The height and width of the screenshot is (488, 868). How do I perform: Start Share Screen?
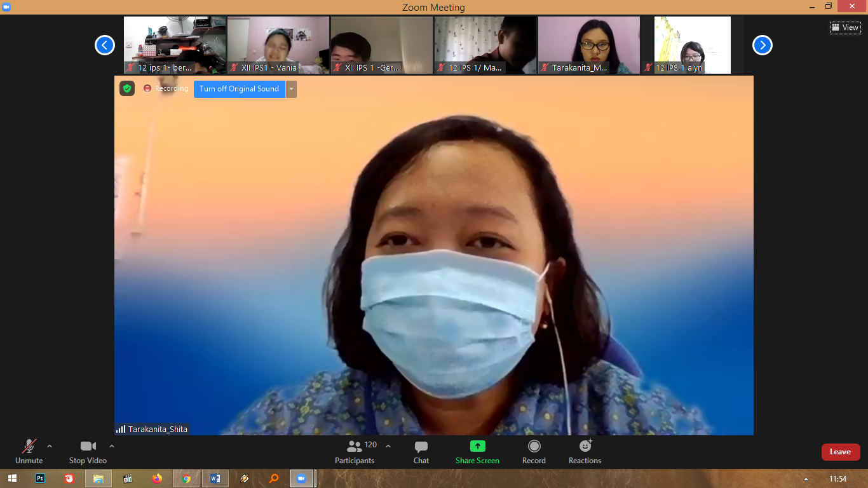[x=477, y=452]
